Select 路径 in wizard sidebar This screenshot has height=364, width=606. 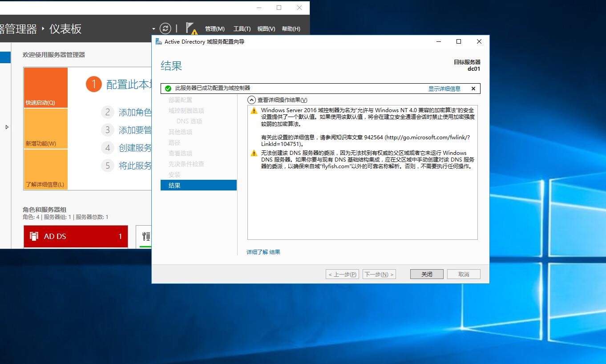174,142
